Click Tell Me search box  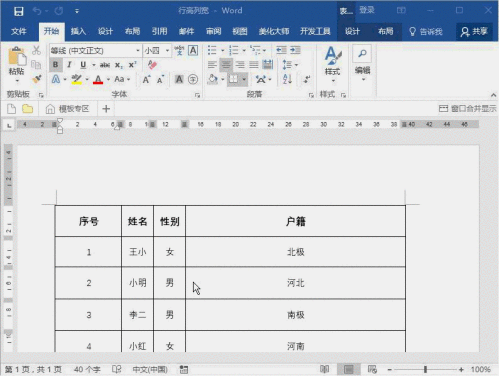[426, 31]
